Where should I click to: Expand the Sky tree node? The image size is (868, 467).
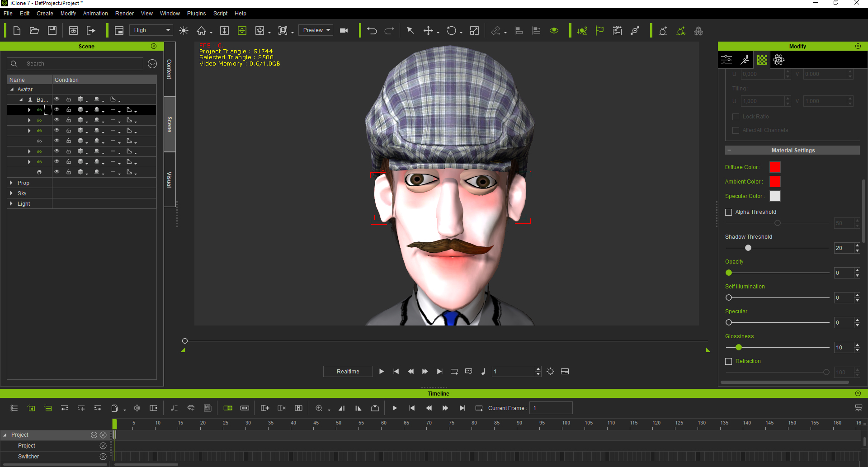[x=11, y=193]
